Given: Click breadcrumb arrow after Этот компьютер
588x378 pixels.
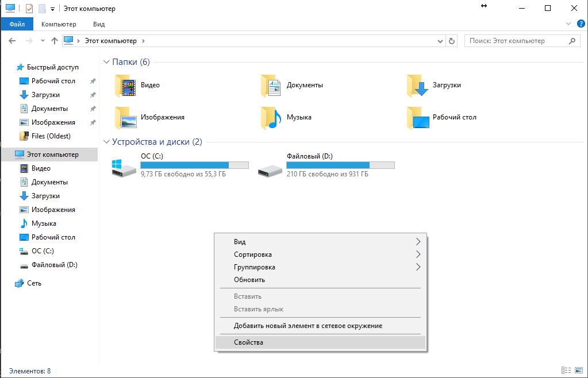Looking at the screenshot, I should 143,41.
